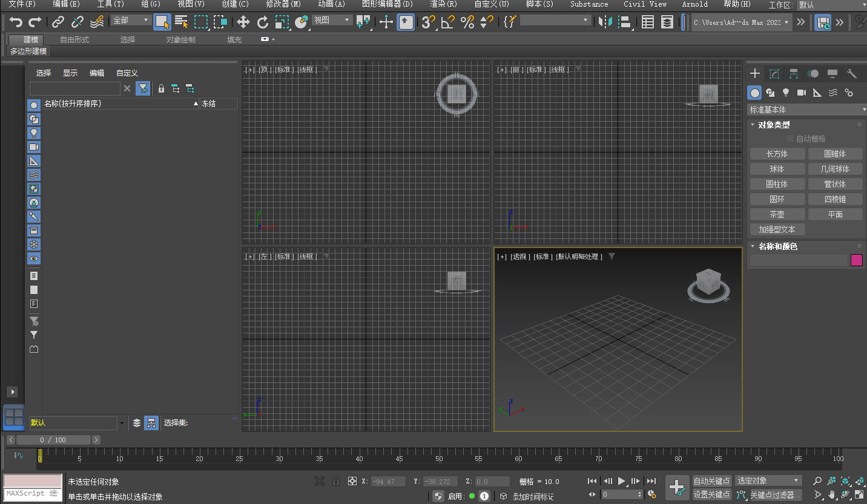The image size is (867, 504).
Task: Toggle 自动关键点 auto key mode
Action: pos(712,481)
